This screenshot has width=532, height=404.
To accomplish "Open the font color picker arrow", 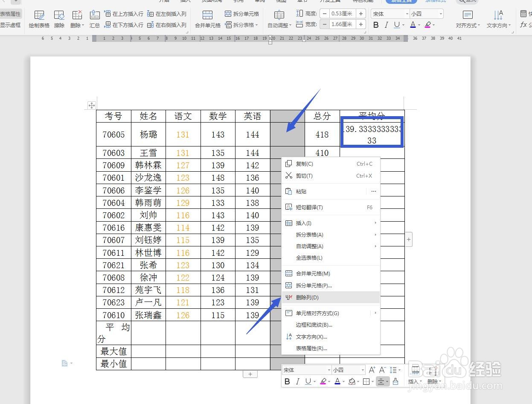I will [419, 25].
